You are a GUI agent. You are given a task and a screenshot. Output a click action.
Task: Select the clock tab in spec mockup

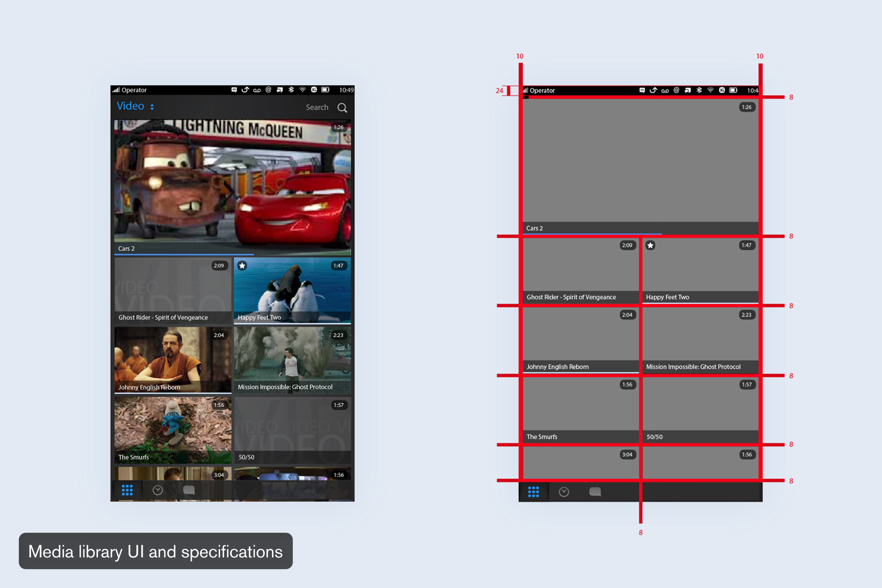[x=564, y=492]
